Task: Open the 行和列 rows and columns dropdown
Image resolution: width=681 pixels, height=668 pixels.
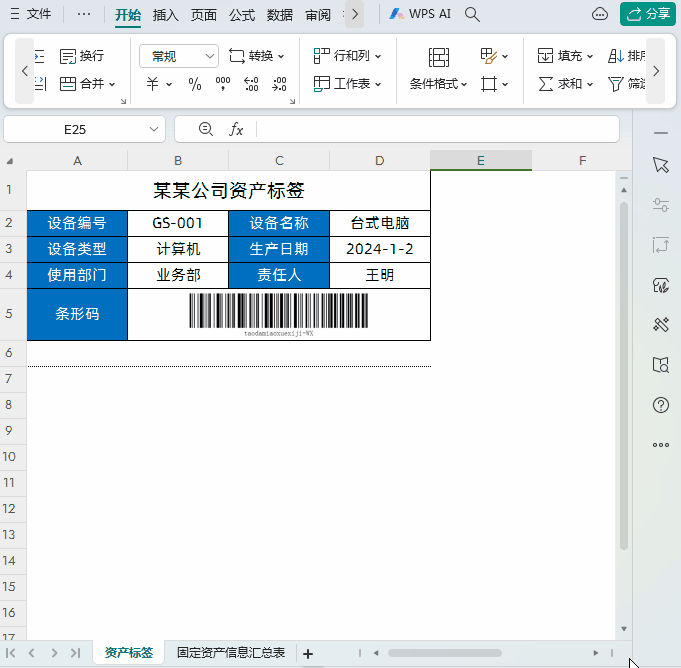Action: click(x=347, y=56)
